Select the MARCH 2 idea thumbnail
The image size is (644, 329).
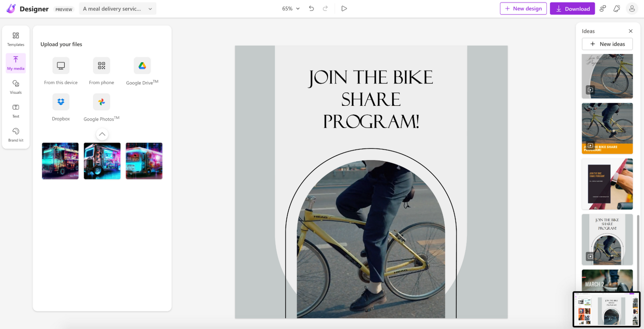(607, 280)
